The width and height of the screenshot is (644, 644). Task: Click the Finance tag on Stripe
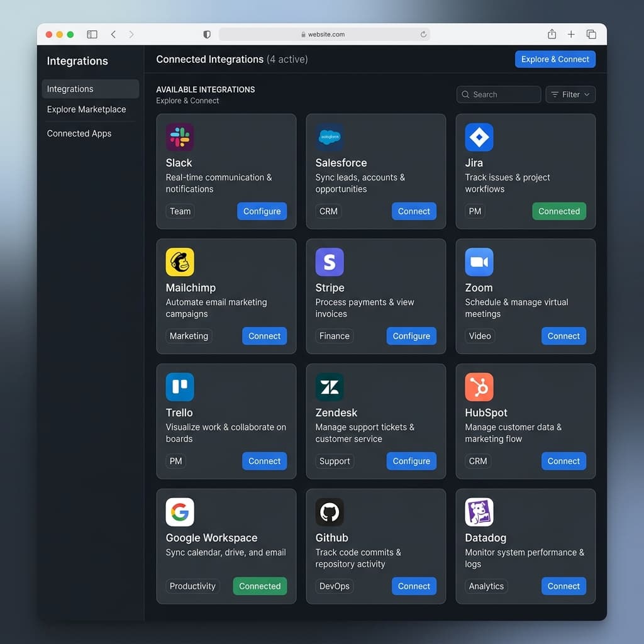click(x=335, y=336)
